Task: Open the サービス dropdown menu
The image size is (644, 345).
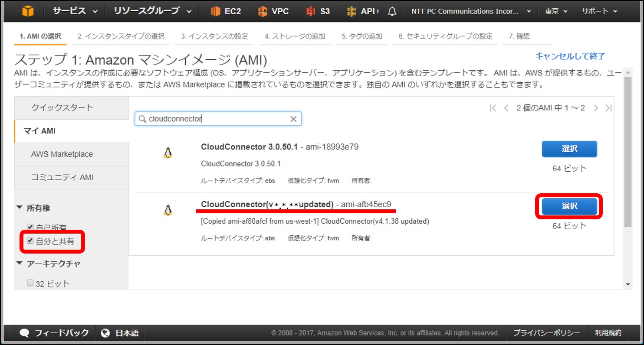Action: (75, 11)
